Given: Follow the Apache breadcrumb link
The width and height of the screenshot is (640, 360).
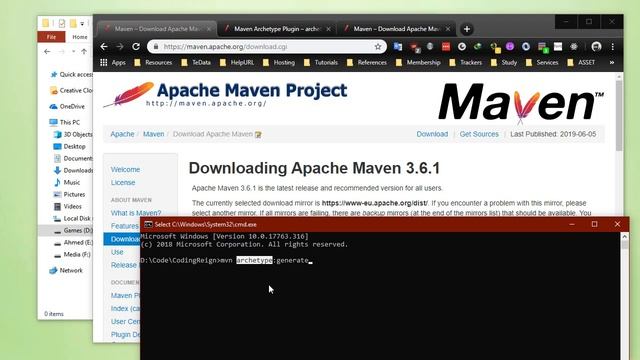Looking at the screenshot, I should (x=122, y=134).
